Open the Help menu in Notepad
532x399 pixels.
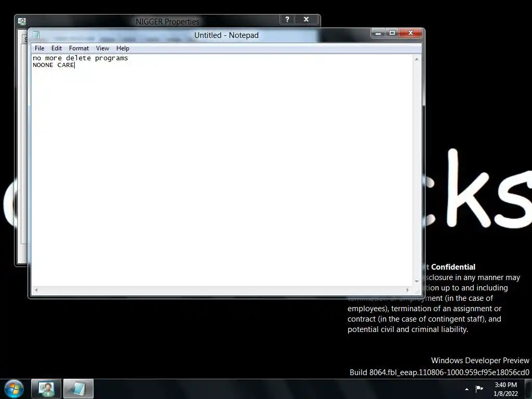(x=123, y=48)
